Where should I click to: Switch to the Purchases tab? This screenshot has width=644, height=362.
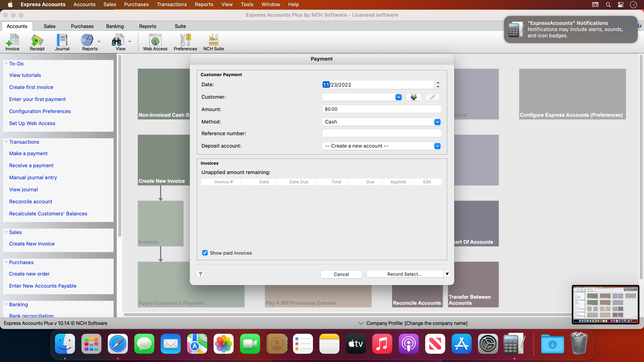point(82,26)
